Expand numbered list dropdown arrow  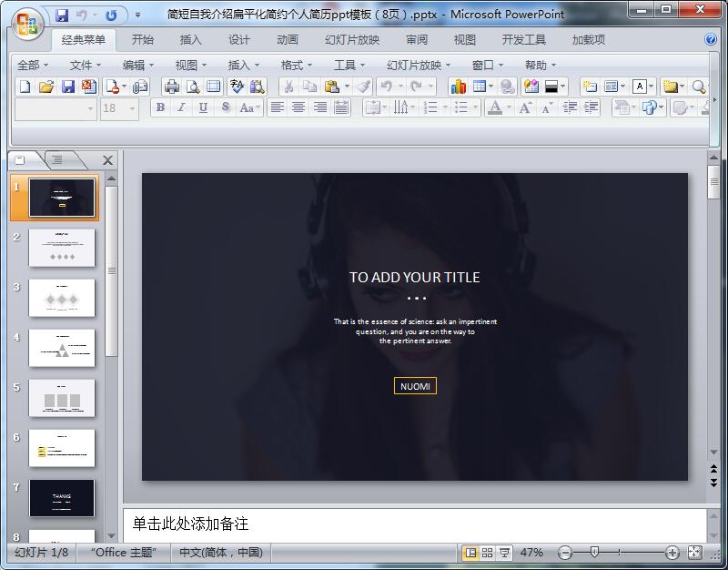[445, 107]
